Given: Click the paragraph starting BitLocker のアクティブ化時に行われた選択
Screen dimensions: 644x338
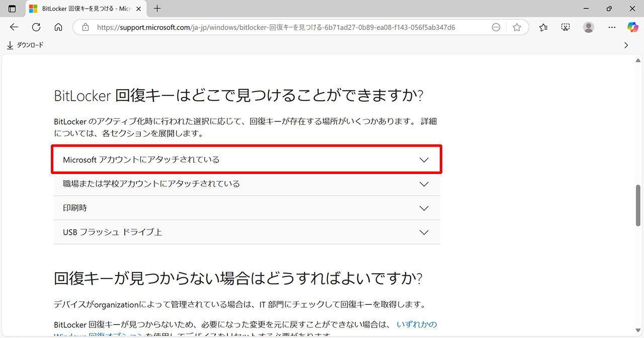Looking at the screenshot, I should click(246, 127).
